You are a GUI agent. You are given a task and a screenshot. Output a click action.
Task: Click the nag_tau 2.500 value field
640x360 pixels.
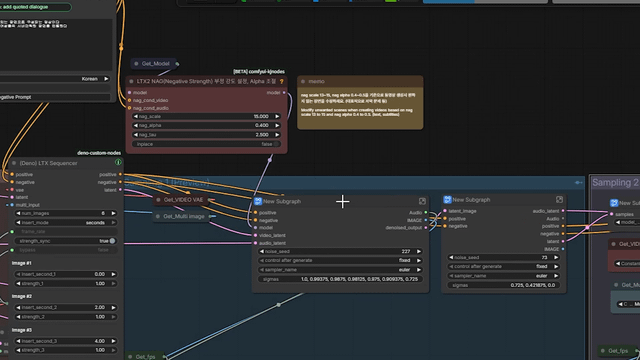[206, 135]
